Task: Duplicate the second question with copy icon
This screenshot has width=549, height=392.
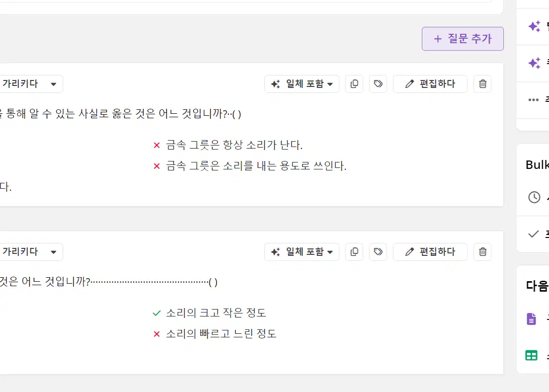Action: 354,252
